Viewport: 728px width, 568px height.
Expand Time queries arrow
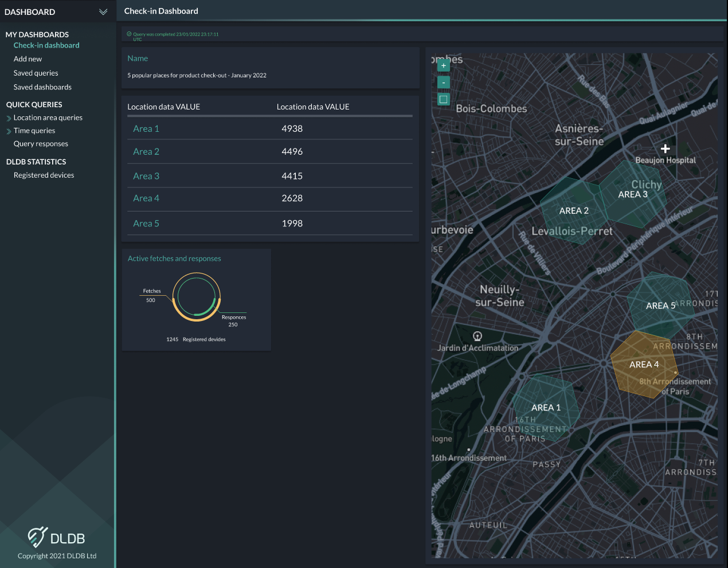pyautogui.click(x=9, y=131)
